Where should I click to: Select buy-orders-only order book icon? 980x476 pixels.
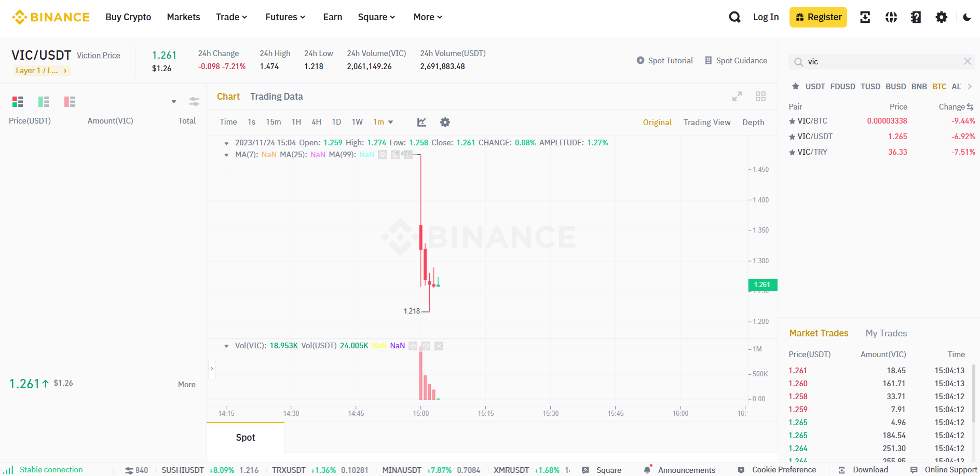44,102
